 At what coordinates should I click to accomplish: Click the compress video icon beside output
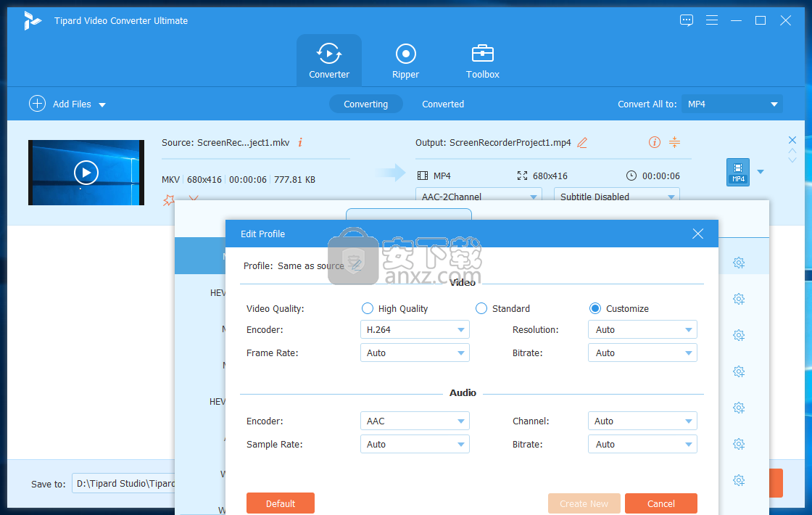pos(674,142)
